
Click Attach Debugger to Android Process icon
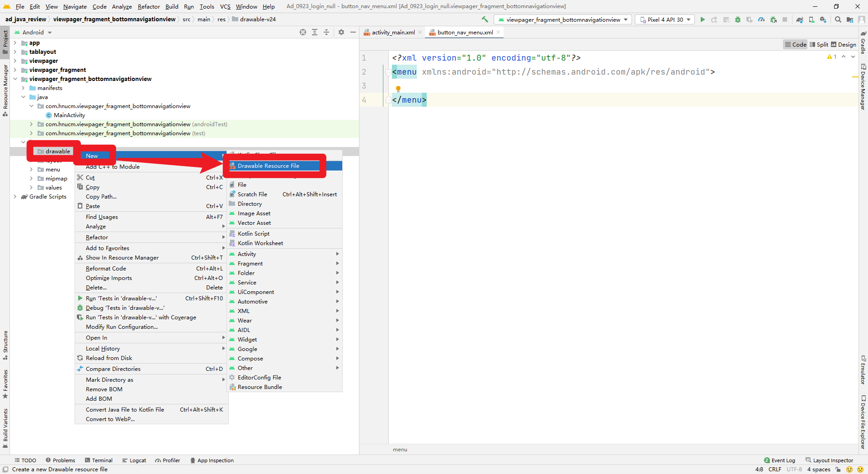pyautogui.click(x=774, y=19)
